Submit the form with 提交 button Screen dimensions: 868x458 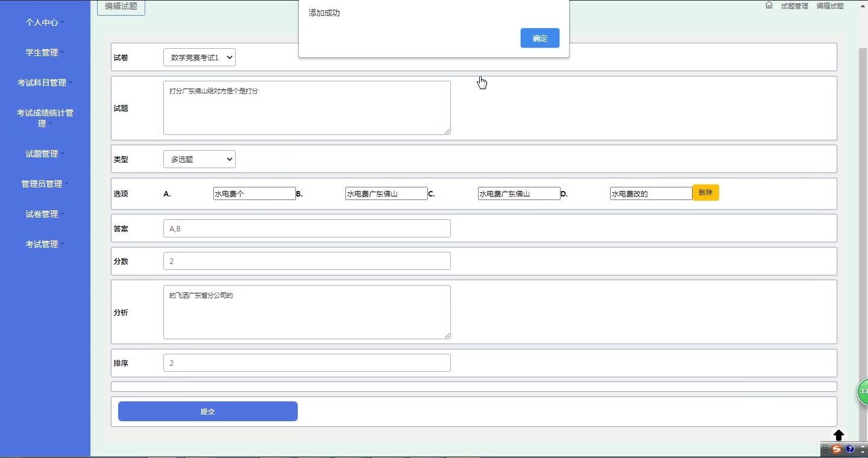[208, 412]
